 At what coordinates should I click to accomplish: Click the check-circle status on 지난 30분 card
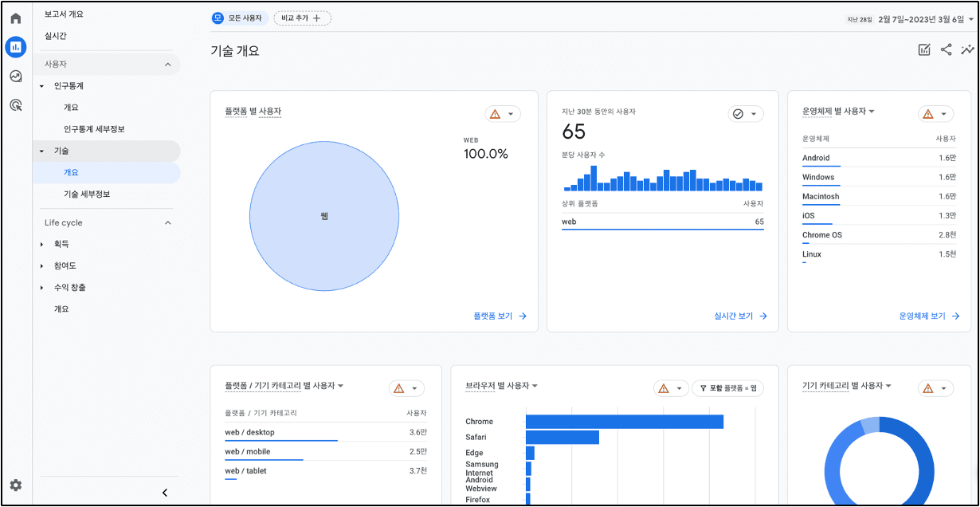(x=738, y=114)
